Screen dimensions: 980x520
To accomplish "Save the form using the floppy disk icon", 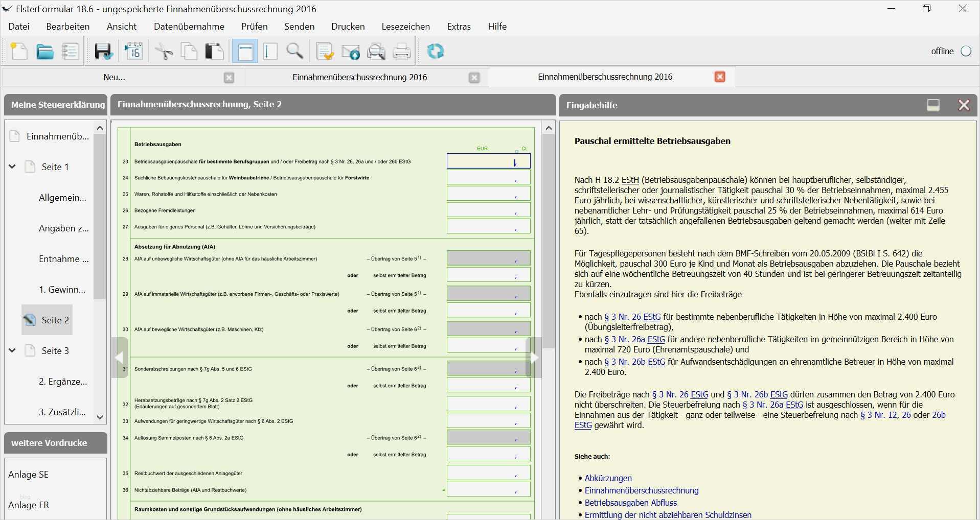I will click(103, 52).
